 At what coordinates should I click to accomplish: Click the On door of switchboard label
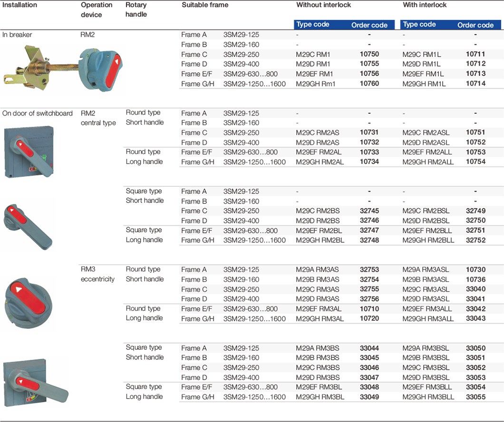pyautogui.click(x=38, y=113)
